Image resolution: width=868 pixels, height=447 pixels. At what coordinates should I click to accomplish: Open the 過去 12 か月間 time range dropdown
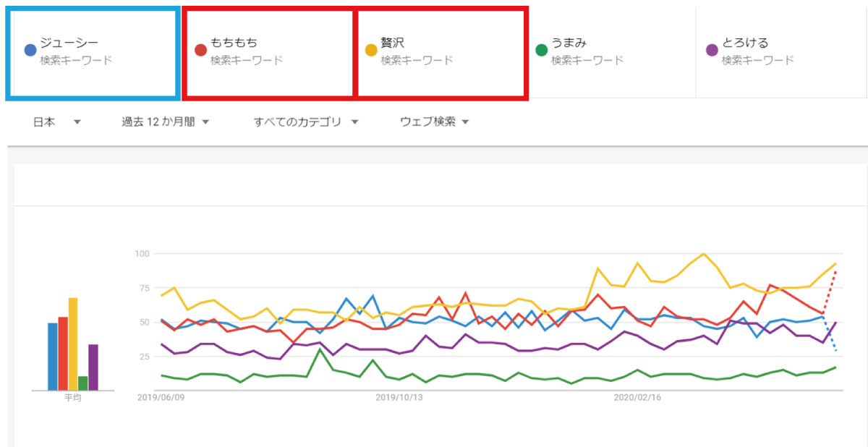pos(165,122)
